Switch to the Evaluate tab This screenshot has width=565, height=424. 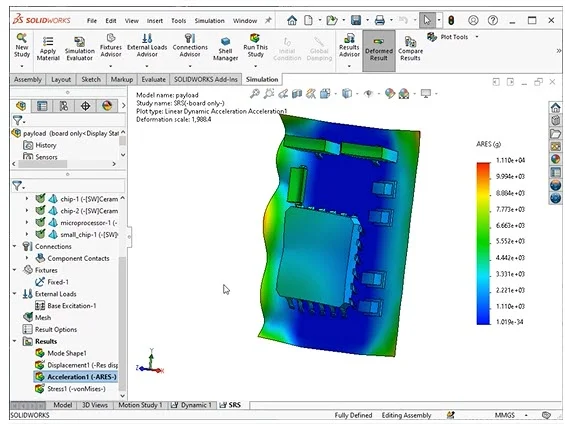[154, 79]
